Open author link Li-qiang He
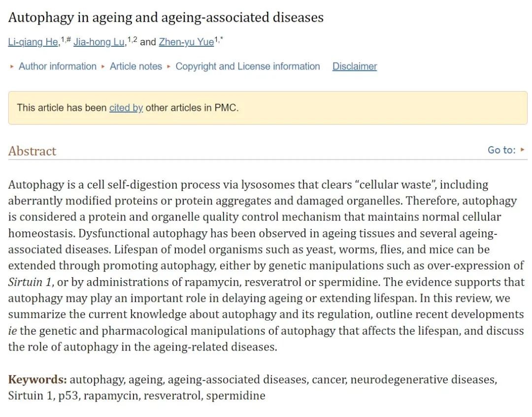 pos(33,42)
